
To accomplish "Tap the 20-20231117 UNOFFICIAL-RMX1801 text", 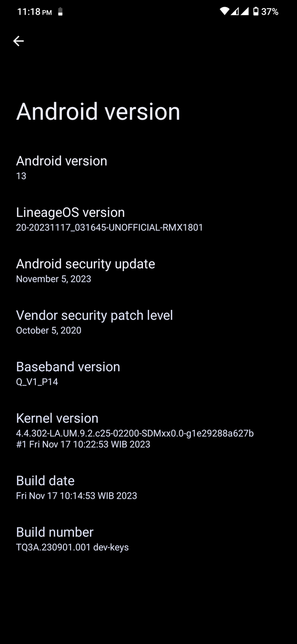I will coord(109,227).
